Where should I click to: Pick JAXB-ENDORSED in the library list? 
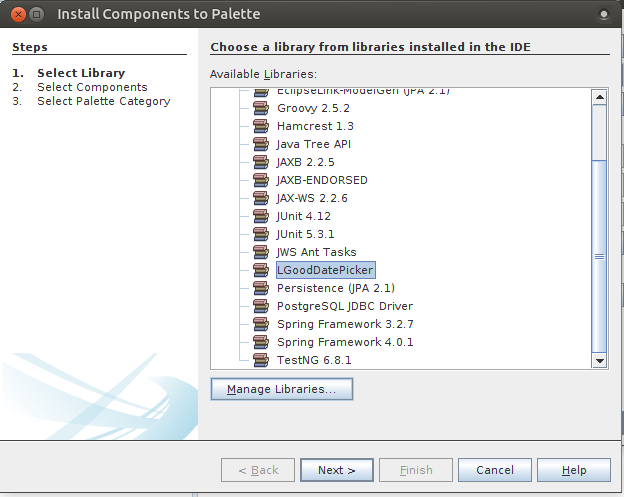(322, 180)
